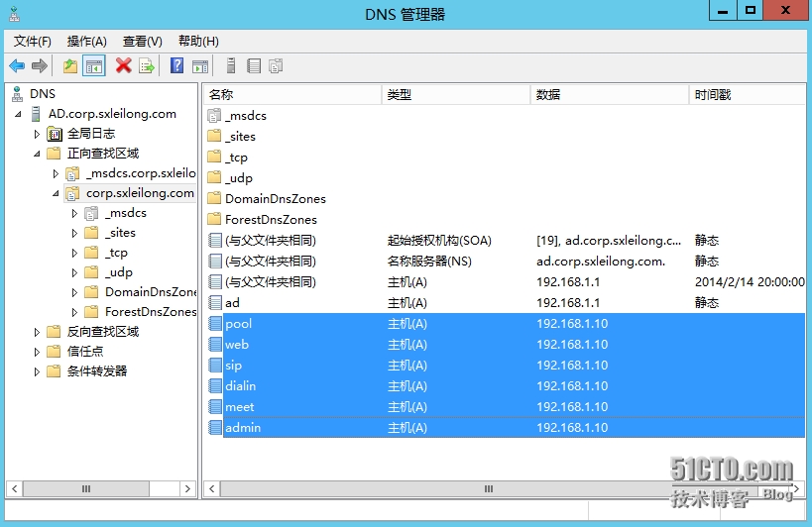Select the ForestDnsZones tree item
The image size is (812, 527).
(x=150, y=312)
